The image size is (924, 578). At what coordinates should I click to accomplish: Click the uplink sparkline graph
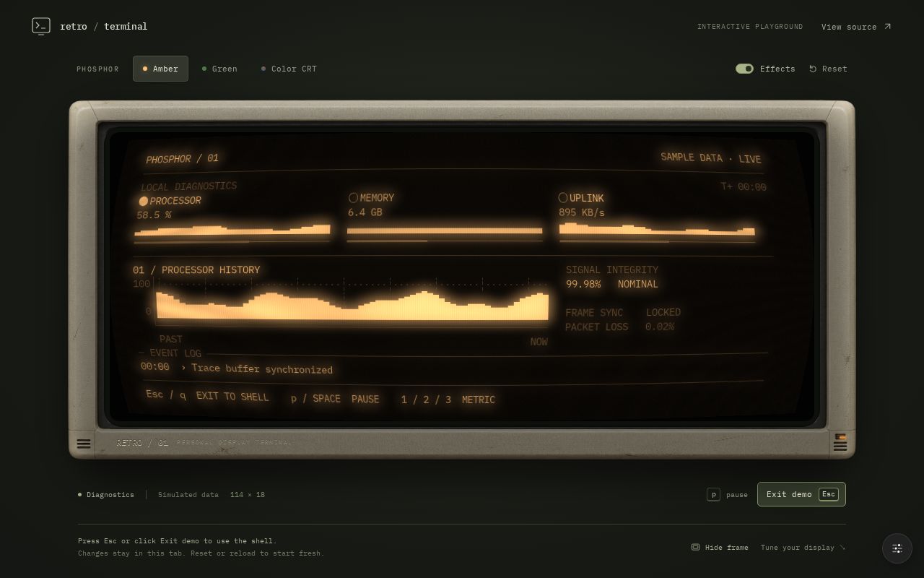click(x=657, y=229)
